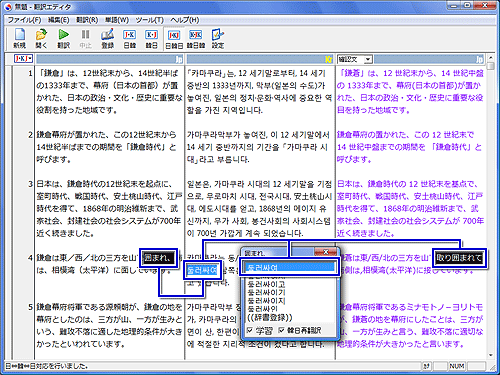Select row number 2
The width and height of the screenshot is (500, 375).
[30, 135]
